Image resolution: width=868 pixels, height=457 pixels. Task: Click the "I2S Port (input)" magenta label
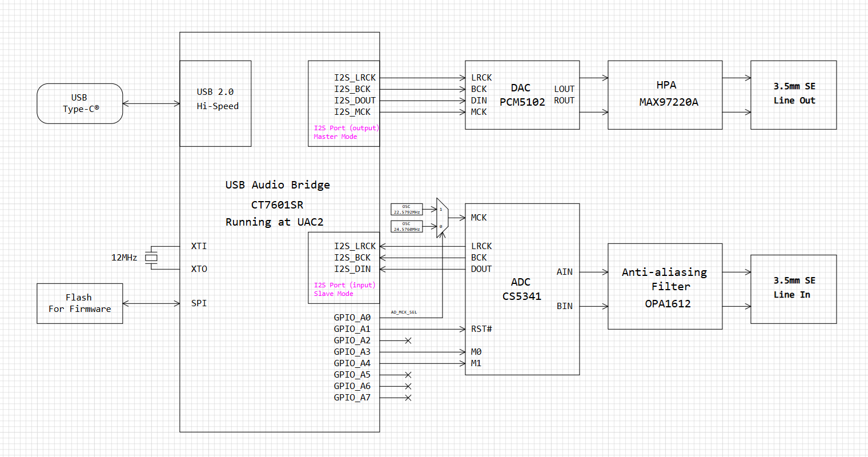click(x=344, y=285)
